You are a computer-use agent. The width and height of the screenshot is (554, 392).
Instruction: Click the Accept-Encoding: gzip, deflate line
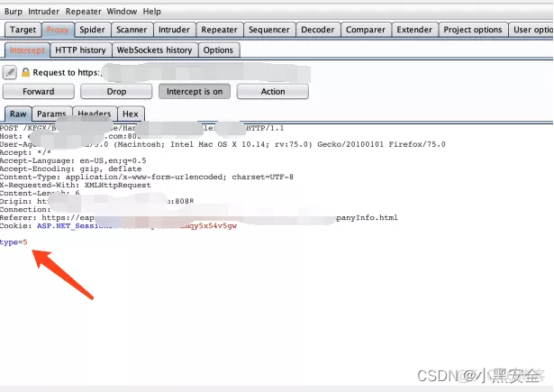[70, 169]
